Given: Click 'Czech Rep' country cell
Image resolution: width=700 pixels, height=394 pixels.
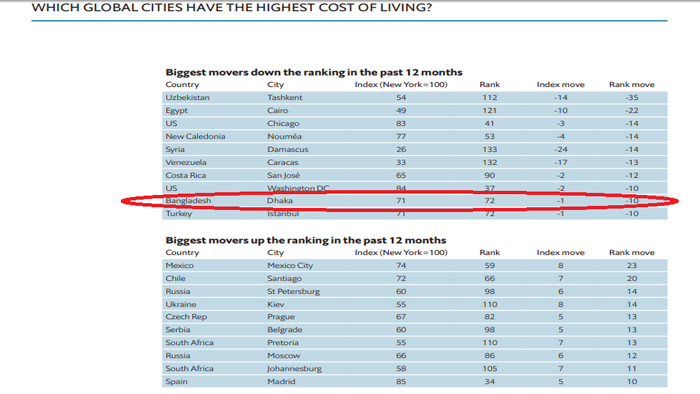Looking at the screenshot, I should pyautogui.click(x=186, y=317).
